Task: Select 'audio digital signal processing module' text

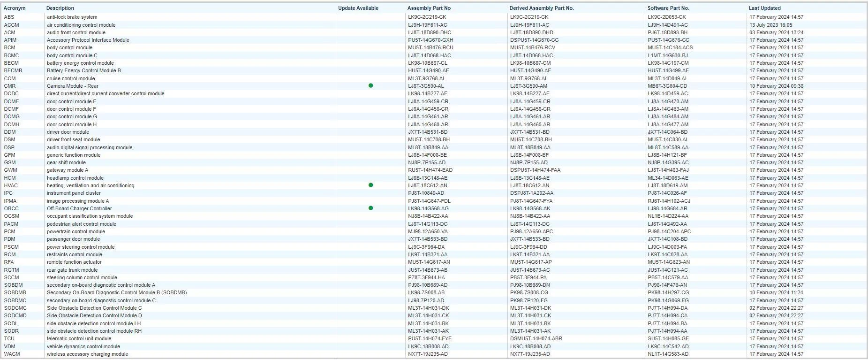Action: click(x=90, y=148)
